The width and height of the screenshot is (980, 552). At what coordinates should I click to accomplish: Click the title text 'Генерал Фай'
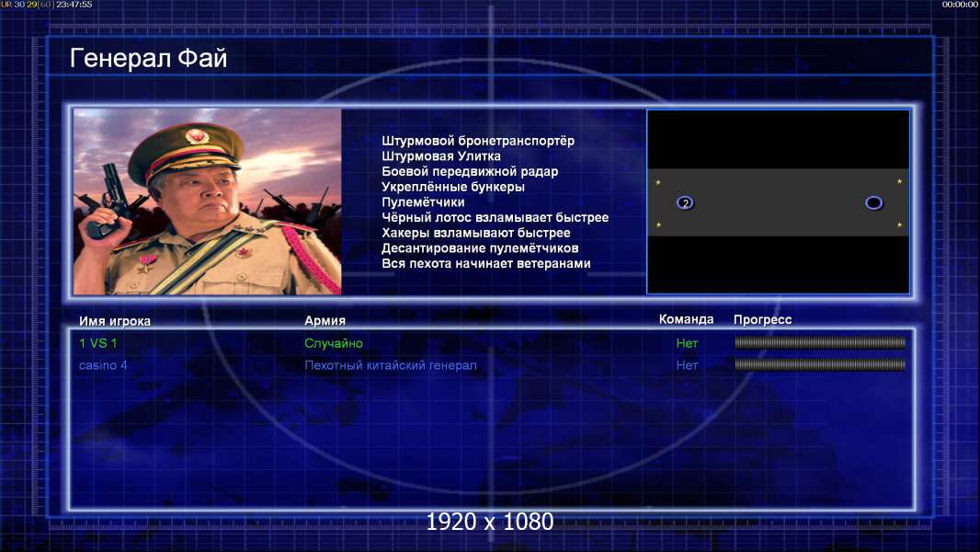(x=148, y=58)
